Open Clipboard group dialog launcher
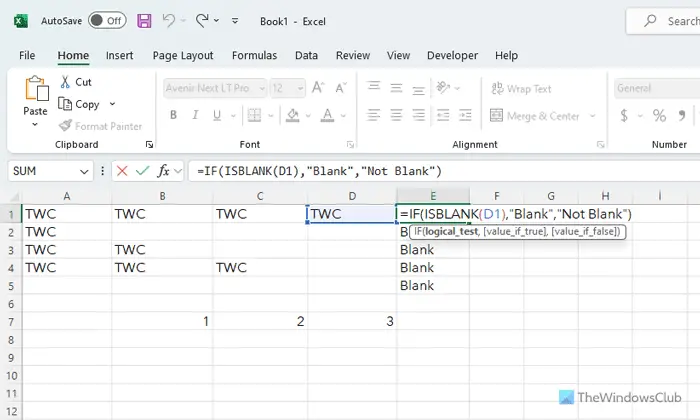700x420 pixels. (x=149, y=145)
